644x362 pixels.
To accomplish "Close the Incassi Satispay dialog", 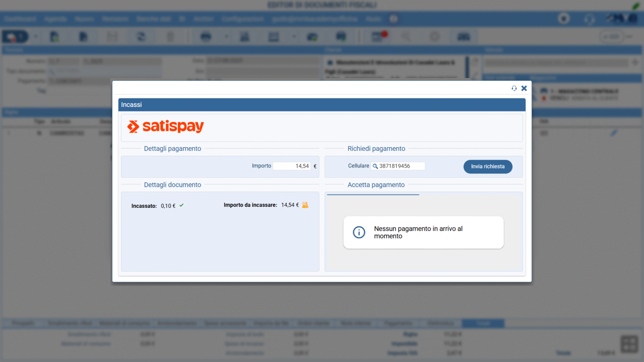I will point(524,88).
